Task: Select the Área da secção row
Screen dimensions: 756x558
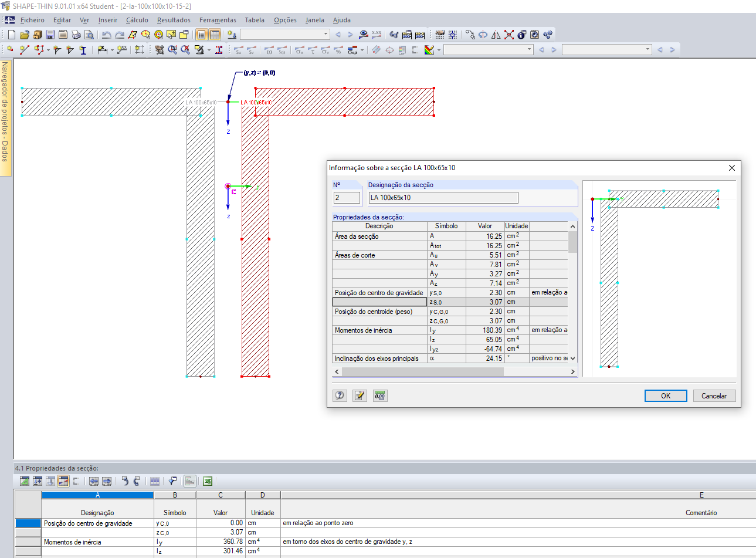Action: [x=450, y=236]
